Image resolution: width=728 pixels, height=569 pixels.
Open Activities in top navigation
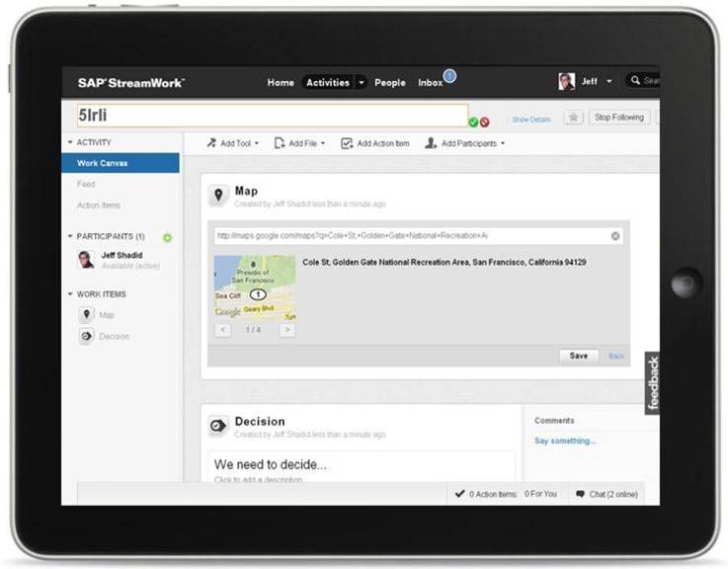328,83
